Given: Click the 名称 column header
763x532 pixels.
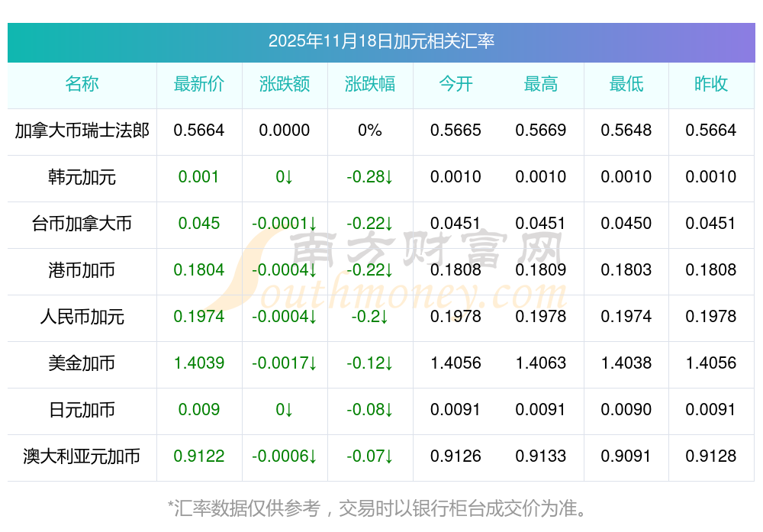Looking at the screenshot, I should 82,85.
